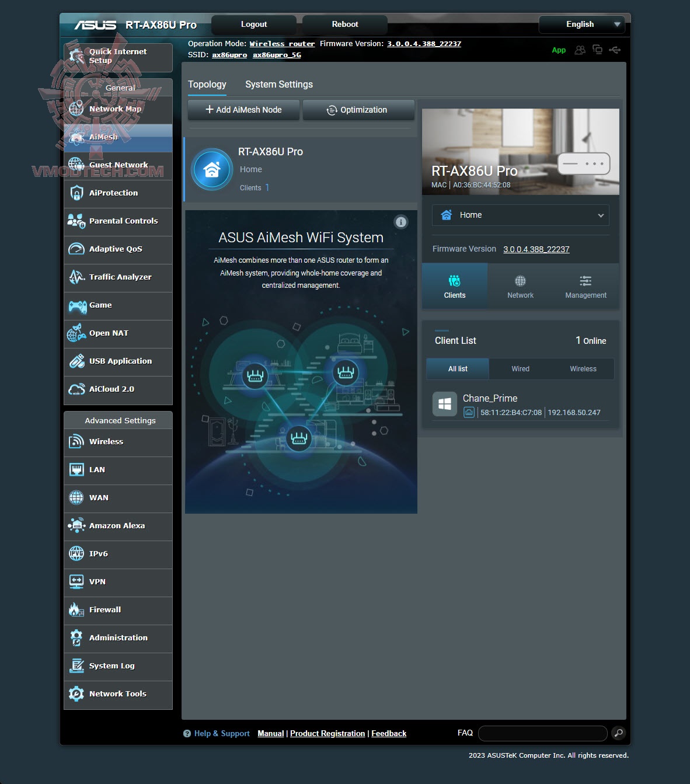The width and height of the screenshot is (690, 784).
Task: Open Network Map from sidebar
Action: (118, 109)
